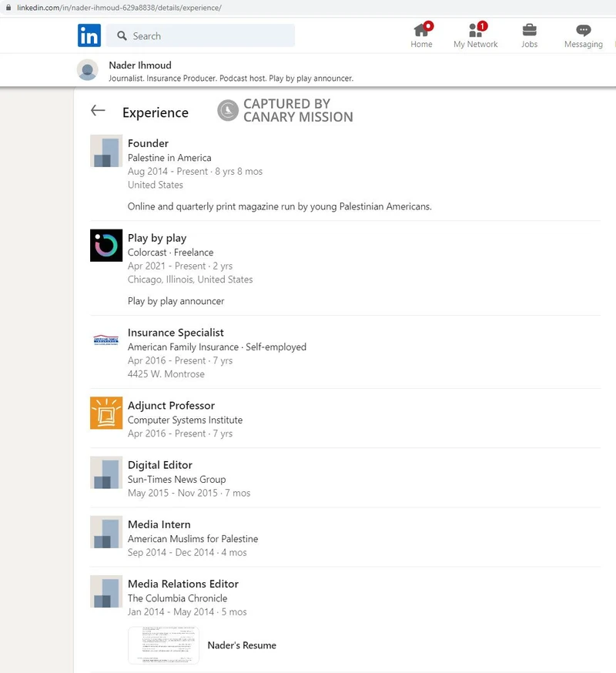
Task: Click the Play by play announcer description
Action: 176,301
